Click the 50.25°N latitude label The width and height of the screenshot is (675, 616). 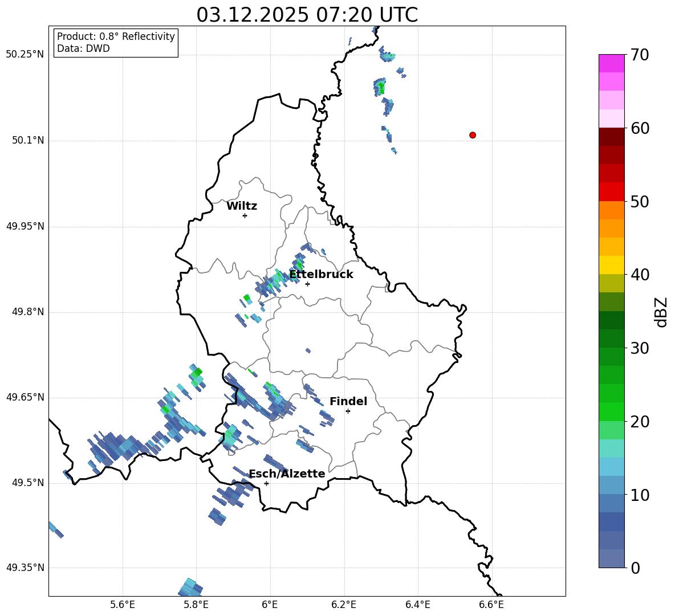tap(25, 55)
